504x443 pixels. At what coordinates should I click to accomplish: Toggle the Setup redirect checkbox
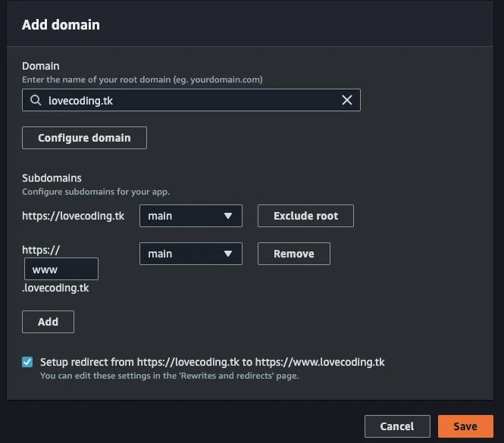coord(27,362)
